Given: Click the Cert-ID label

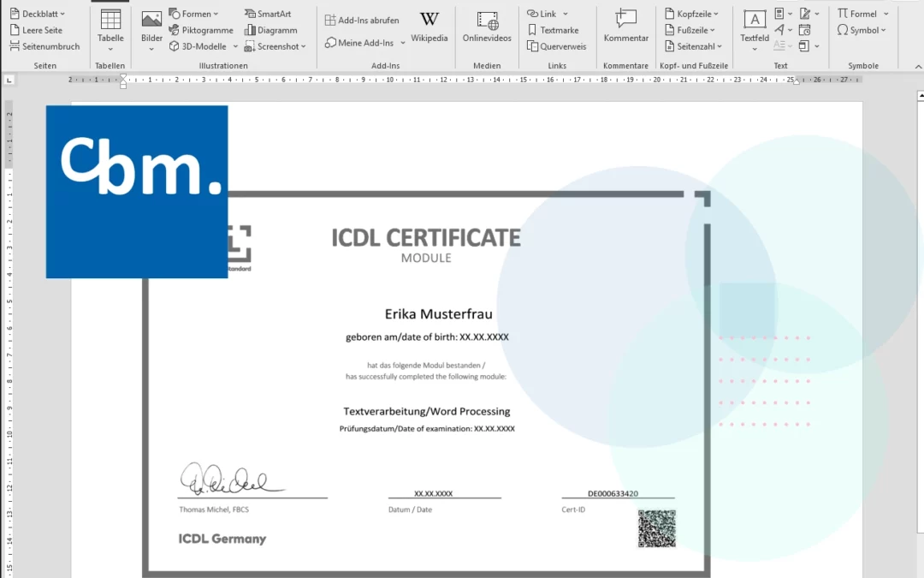Looking at the screenshot, I should point(573,509).
